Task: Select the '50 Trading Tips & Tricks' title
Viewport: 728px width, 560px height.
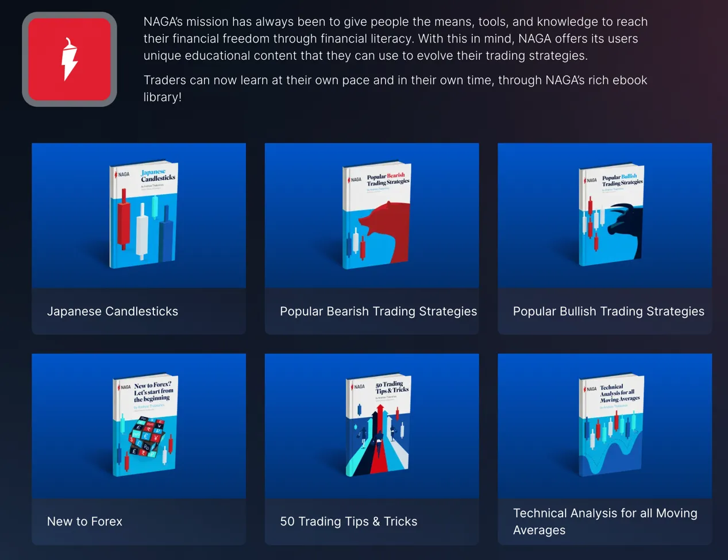Action: [x=348, y=522]
